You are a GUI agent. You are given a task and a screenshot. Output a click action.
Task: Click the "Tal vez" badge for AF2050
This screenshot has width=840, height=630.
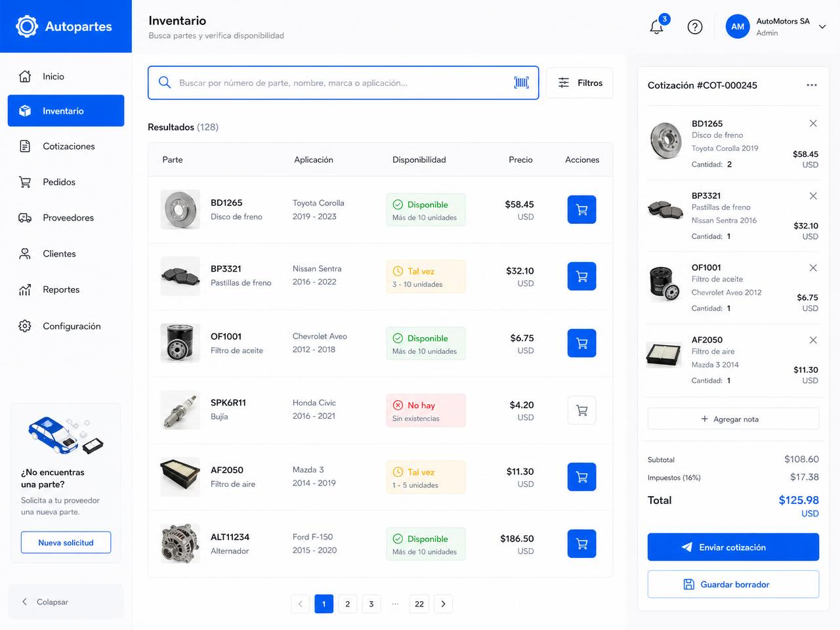[x=426, y=478]
